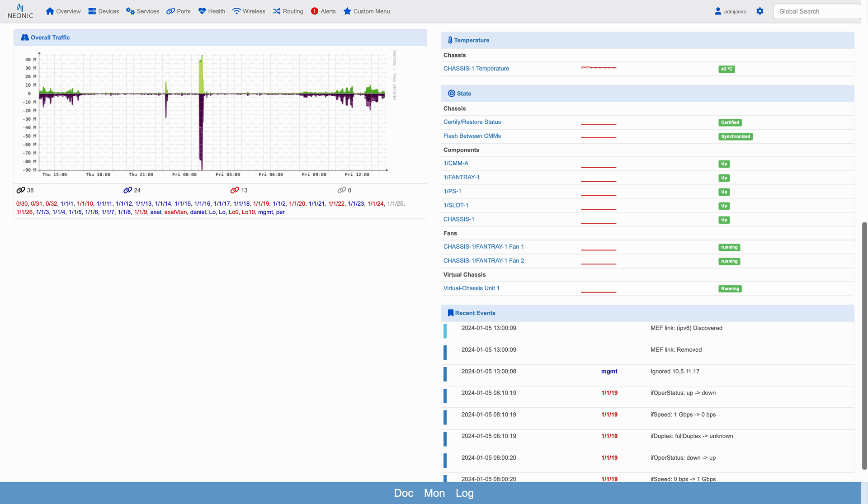Click the Overall Traffic graph

tap(212, 113)
